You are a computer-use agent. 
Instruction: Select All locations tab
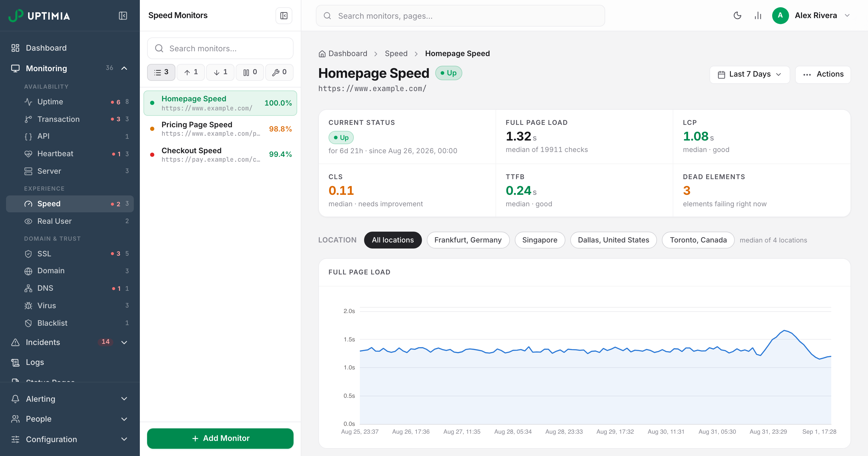pyautogui.click(x=392, y=240)
